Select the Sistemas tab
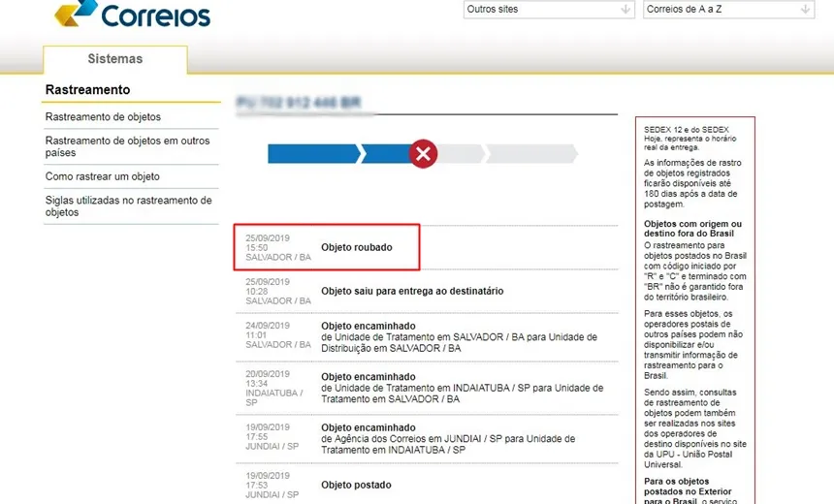 pyautogui.click(x=114, y=58)
